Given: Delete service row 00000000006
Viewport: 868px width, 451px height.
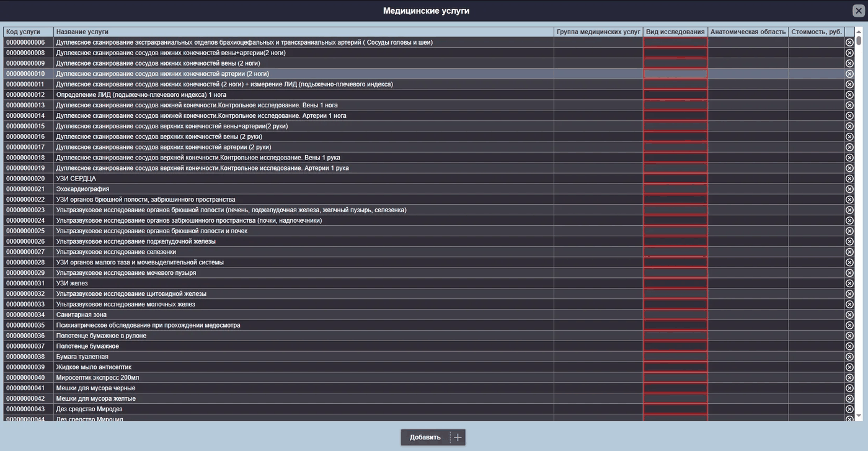Looking at the screenshot, I should (x=849, y=42).
